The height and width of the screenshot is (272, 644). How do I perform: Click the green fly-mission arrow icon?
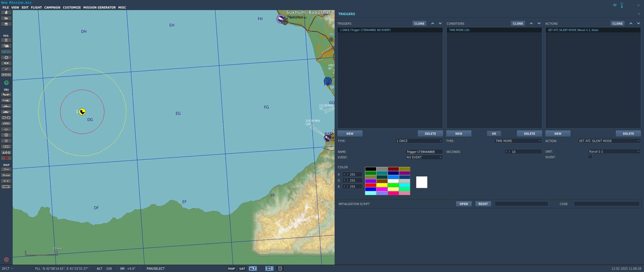click(6, 83)
